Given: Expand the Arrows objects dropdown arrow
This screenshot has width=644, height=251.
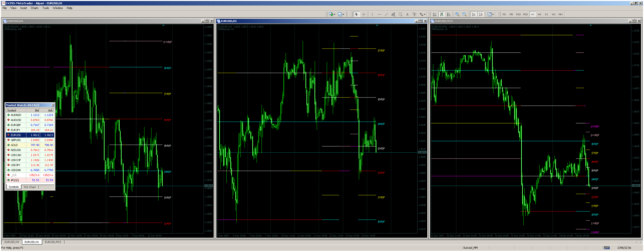Looking at the screenshot, I should (x=425, y=14).
